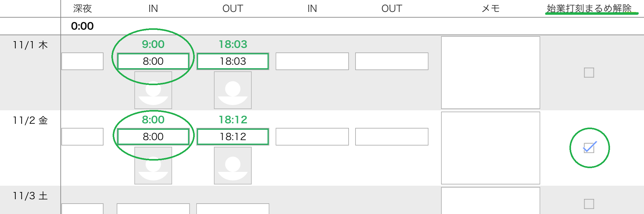
Task: Open the 11/1 OUT punch photo thumbnail
Action: [x=233, y=90]
